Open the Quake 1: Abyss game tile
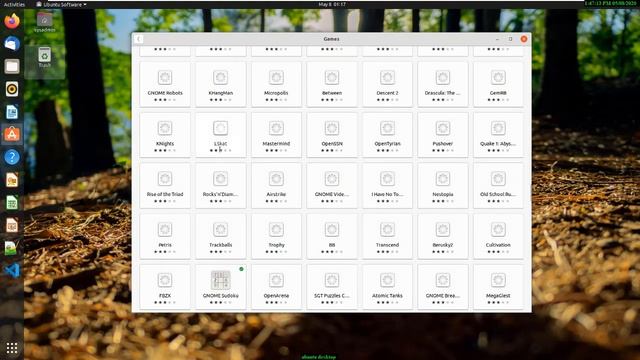The height and width of the screenshot is (360, 640). click(x=498, y=135)
